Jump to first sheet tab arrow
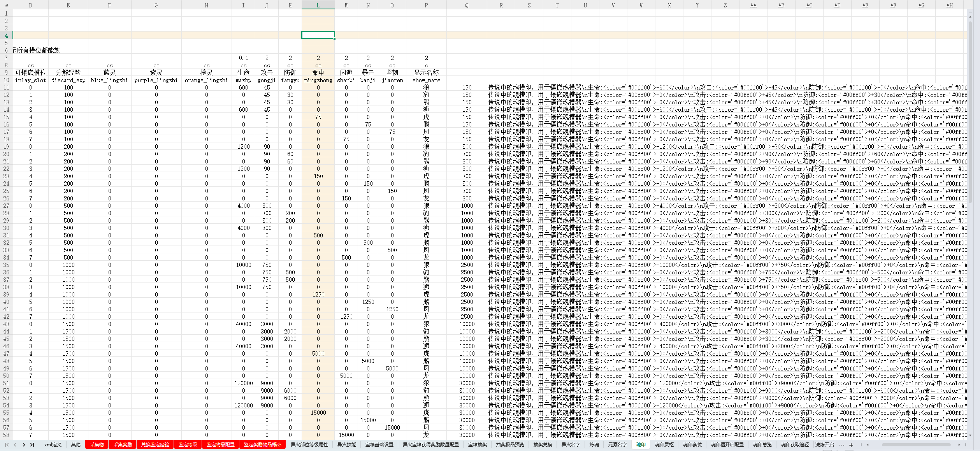This screenshot has height=451, width=980. pyautogui.click(x=7, y=445)
